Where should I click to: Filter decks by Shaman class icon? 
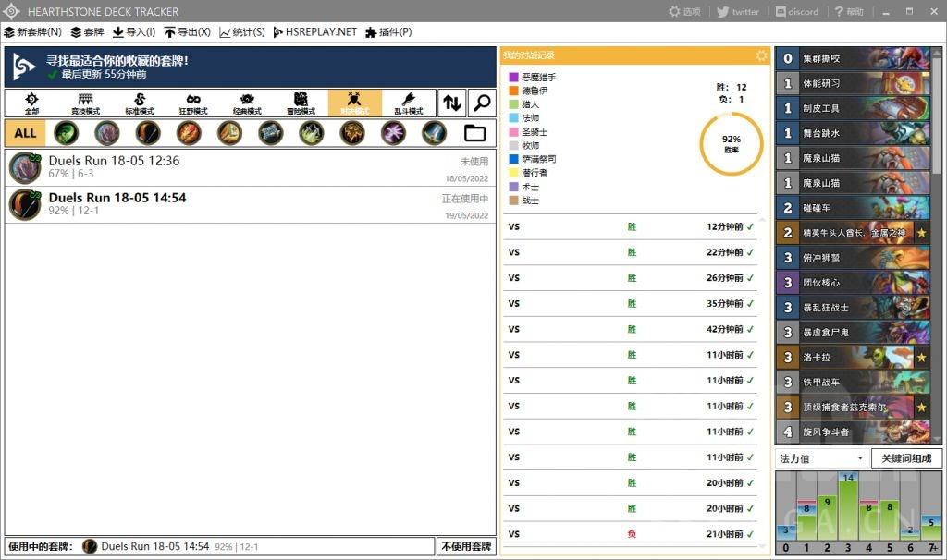[352, 133]
